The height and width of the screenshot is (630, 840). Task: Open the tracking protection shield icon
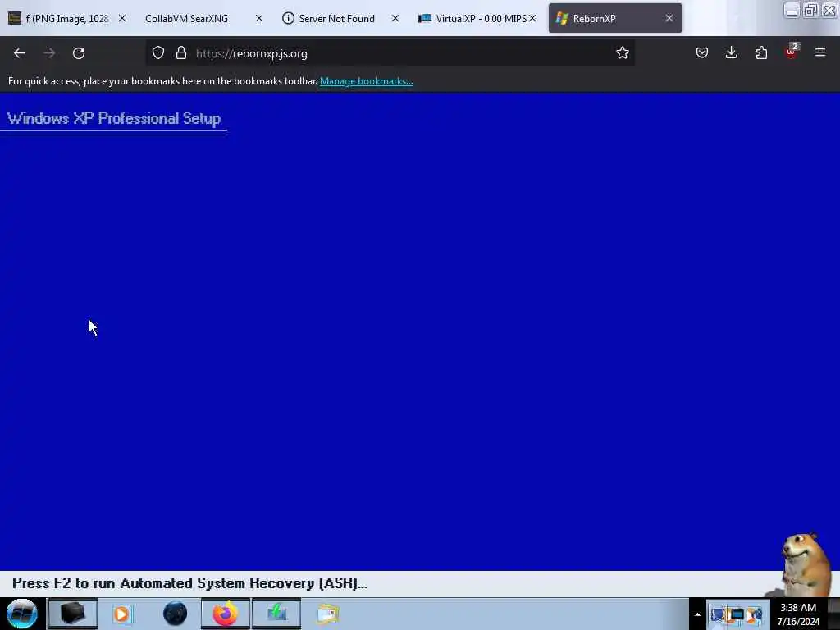click(x=158, y=53)
